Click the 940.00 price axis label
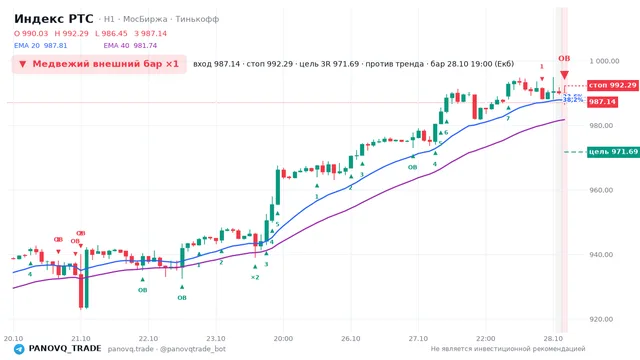The image size is (640, 360). tap(601, 255)
